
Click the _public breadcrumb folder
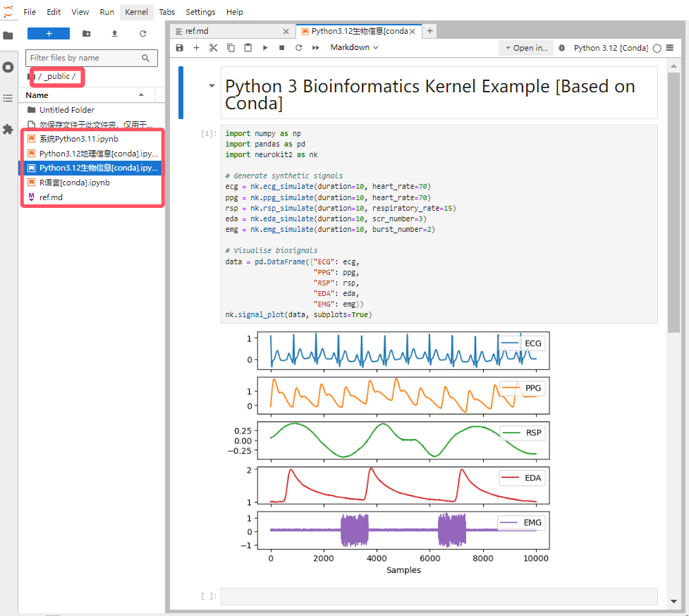[58, 76]
